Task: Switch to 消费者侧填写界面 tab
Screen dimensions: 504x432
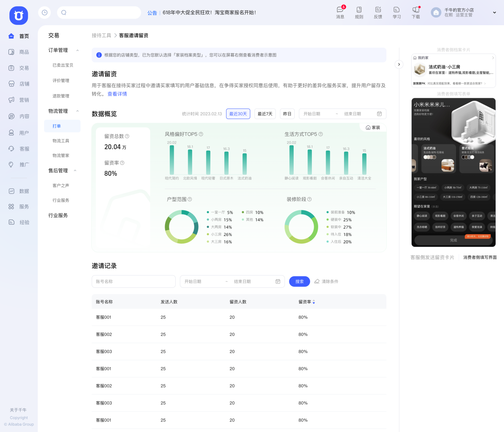Action: [480, 258]
